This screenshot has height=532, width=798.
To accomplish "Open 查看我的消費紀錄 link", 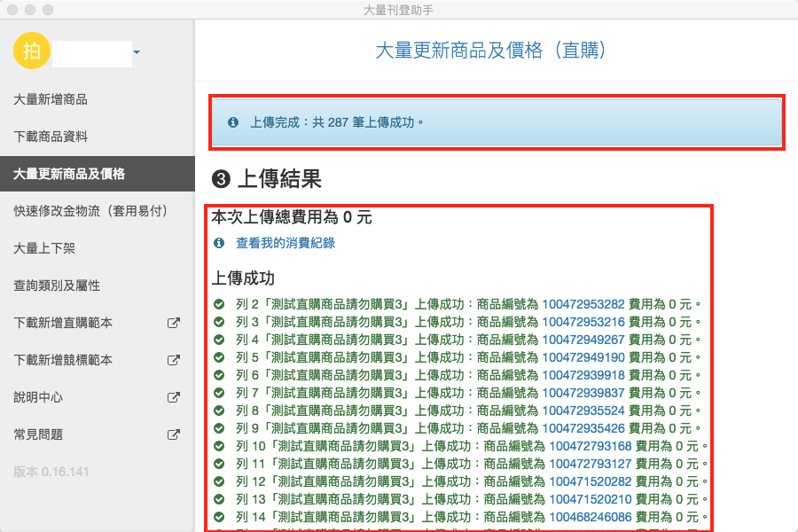I will pyautogui.click(x=285, y=242).
